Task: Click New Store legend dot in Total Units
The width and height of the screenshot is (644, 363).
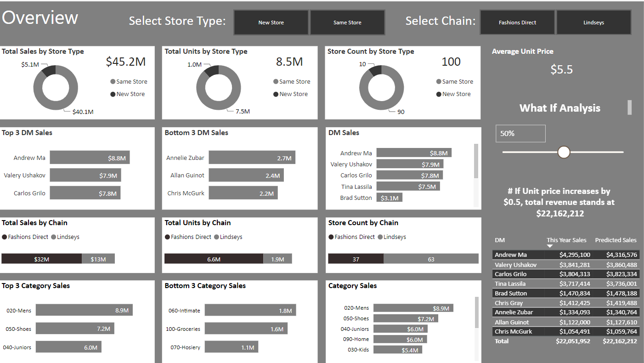Action: [276, 94]
